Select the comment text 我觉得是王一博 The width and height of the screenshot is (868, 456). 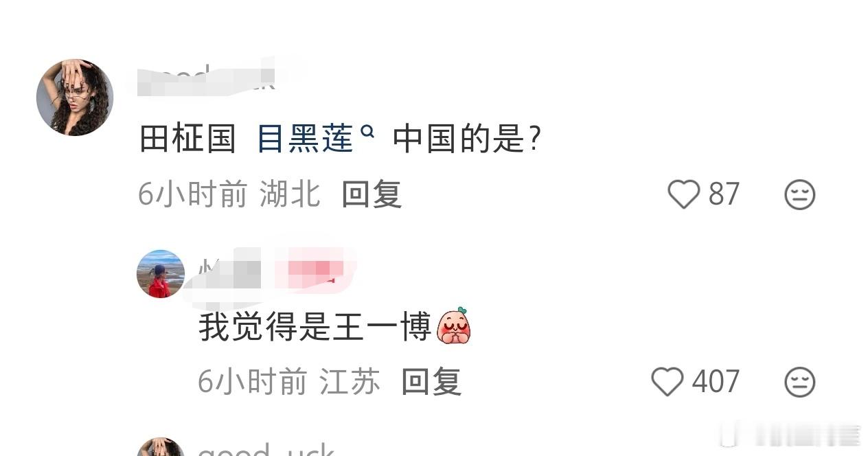315,326
